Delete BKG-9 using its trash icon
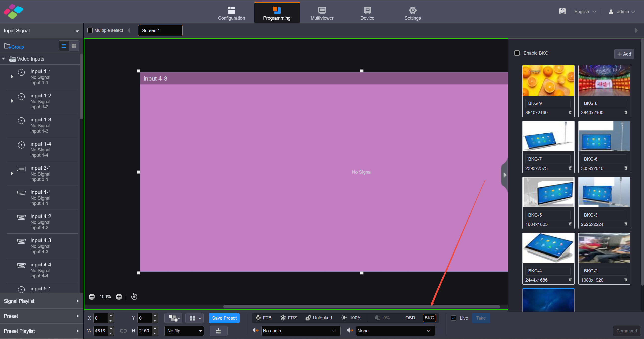 [570, 112]
